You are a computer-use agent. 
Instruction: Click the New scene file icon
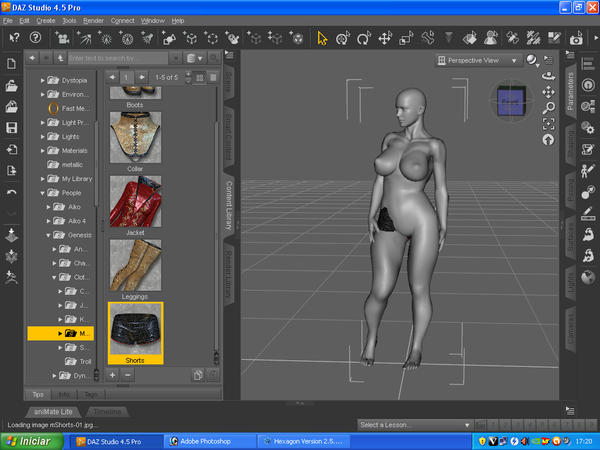[x=11, y=64]
